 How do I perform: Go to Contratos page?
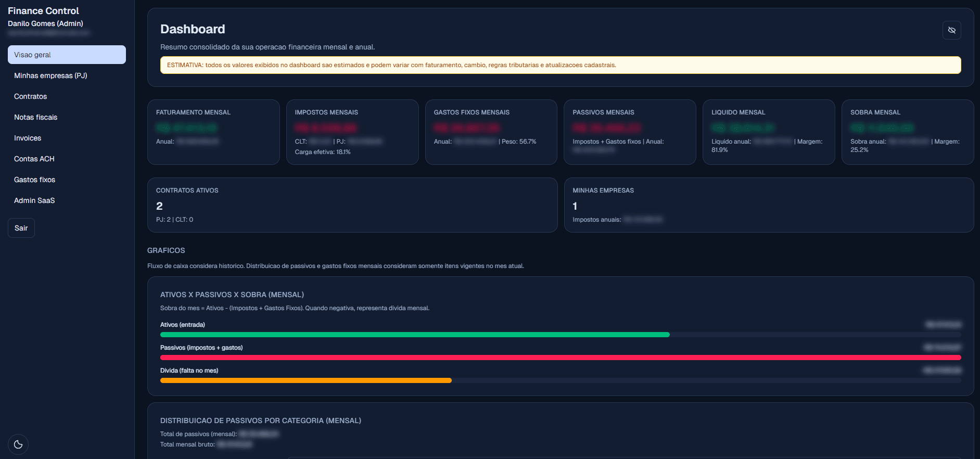67,96
